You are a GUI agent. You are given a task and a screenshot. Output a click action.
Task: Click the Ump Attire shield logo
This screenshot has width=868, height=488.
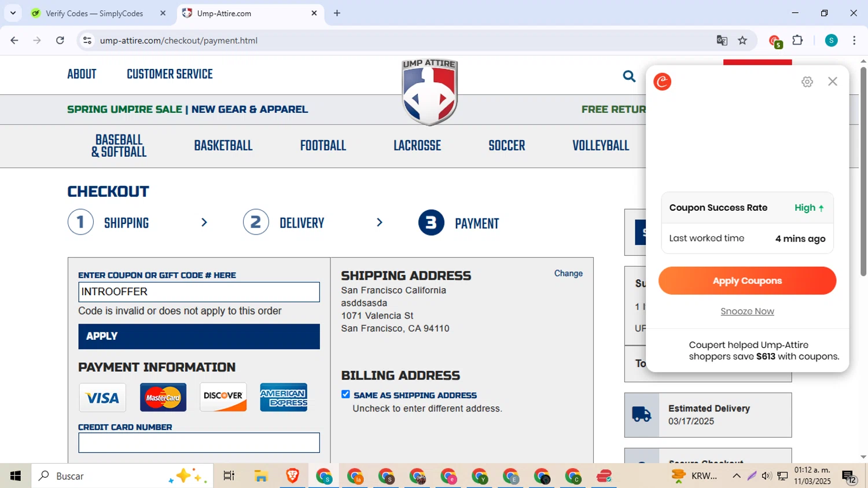430,91
